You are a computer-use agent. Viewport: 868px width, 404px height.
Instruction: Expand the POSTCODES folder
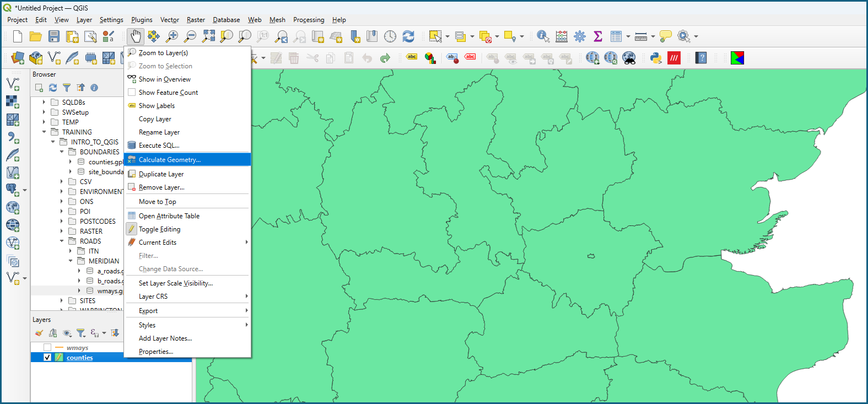tap(62, 221)
